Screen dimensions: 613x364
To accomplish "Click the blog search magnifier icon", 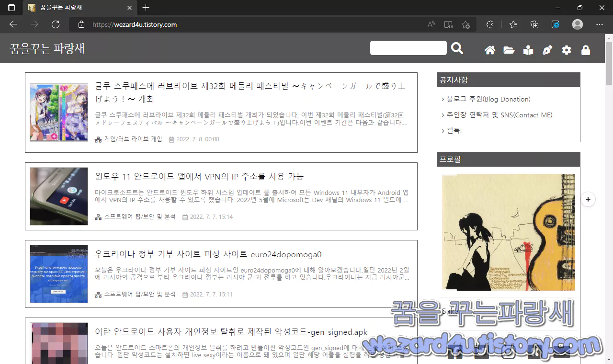I will click(x=457, y=48).
